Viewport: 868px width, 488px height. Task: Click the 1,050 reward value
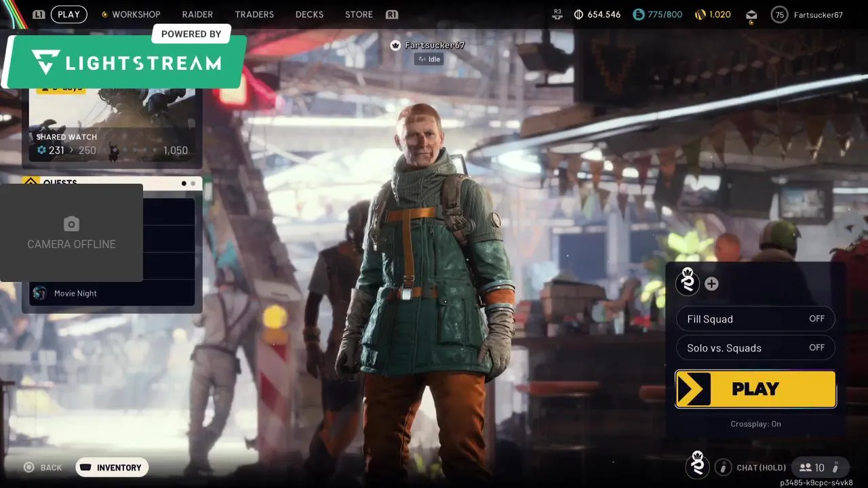click(x=176, y=150)
